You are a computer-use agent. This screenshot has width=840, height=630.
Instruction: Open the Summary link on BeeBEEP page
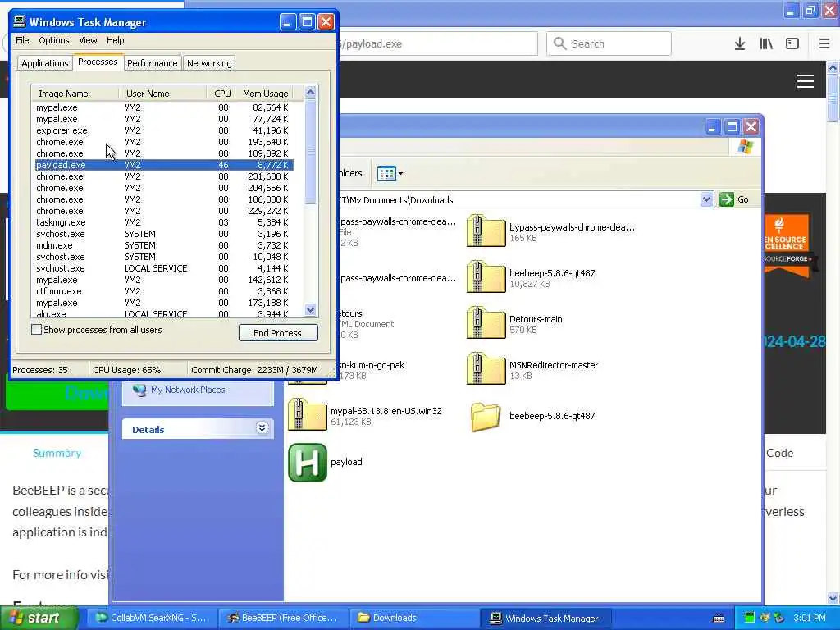[57, 453]
